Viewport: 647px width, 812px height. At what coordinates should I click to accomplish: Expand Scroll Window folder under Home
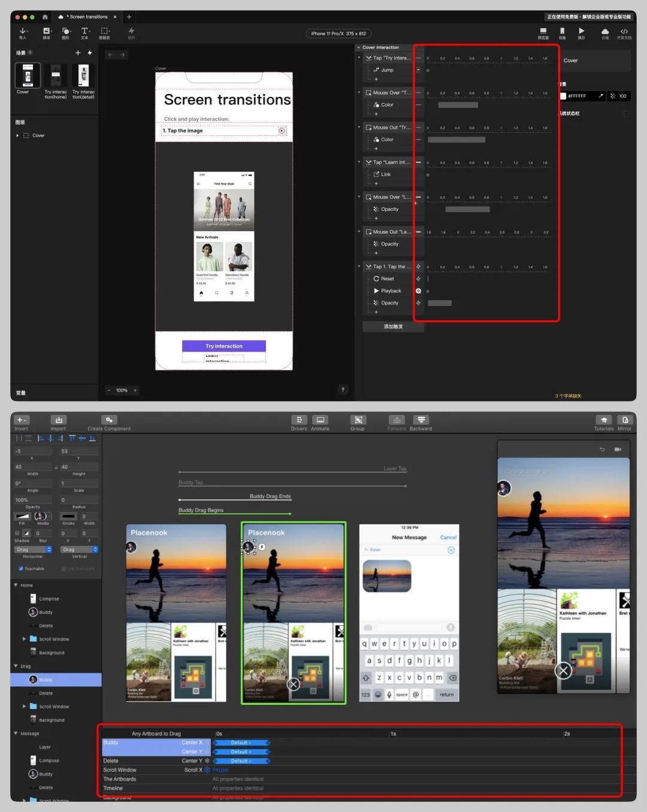click(24, 639)
